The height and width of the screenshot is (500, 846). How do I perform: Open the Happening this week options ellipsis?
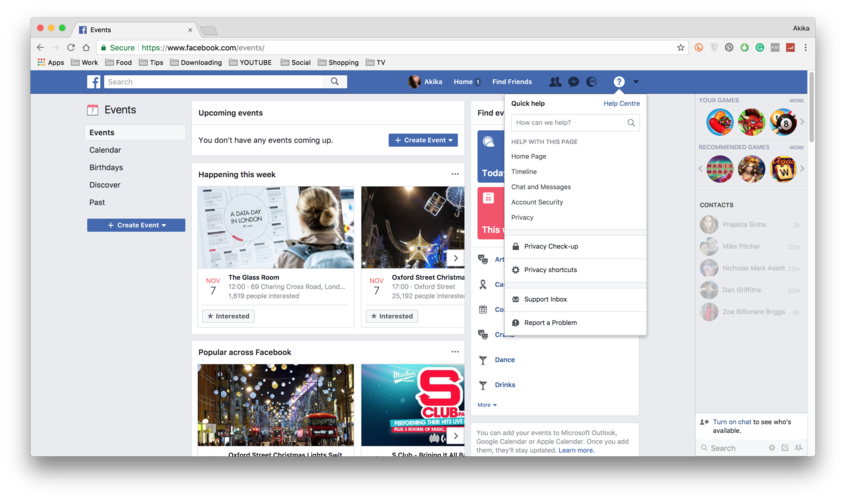[x=455, y=174]
